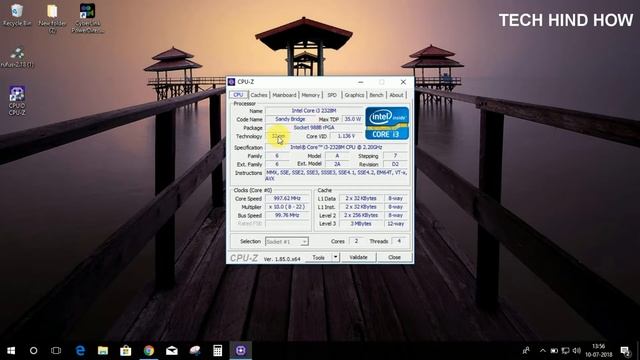This screenshot has height=360, width=640.
Task: Expand the Tools dropdown arrow
Action: pyautogui.click(x=336, y=258)
